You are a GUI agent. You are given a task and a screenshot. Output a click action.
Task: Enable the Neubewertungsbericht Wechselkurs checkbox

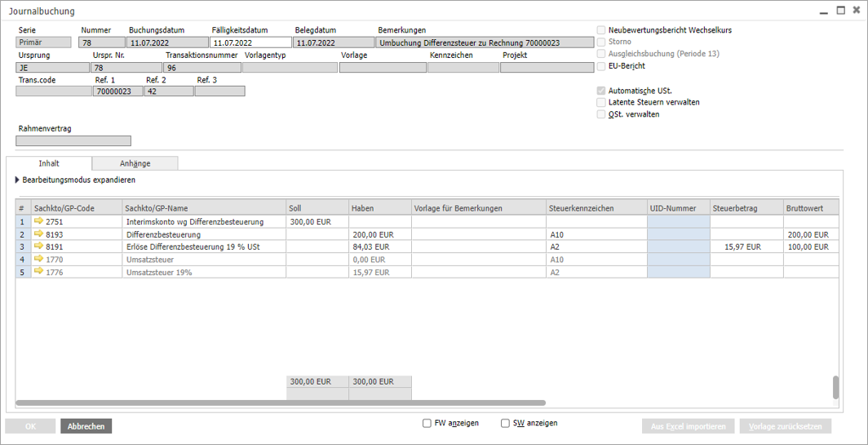click(x=601, y=30)
